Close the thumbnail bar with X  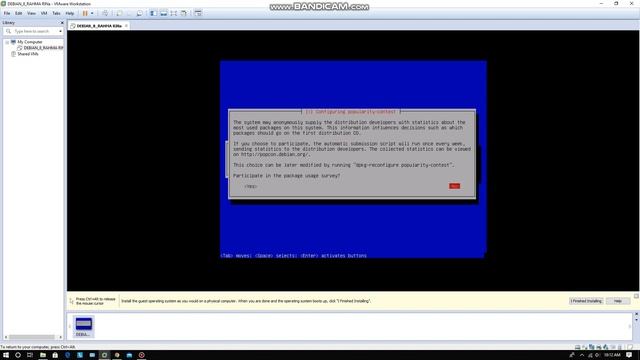pos(636,314)
